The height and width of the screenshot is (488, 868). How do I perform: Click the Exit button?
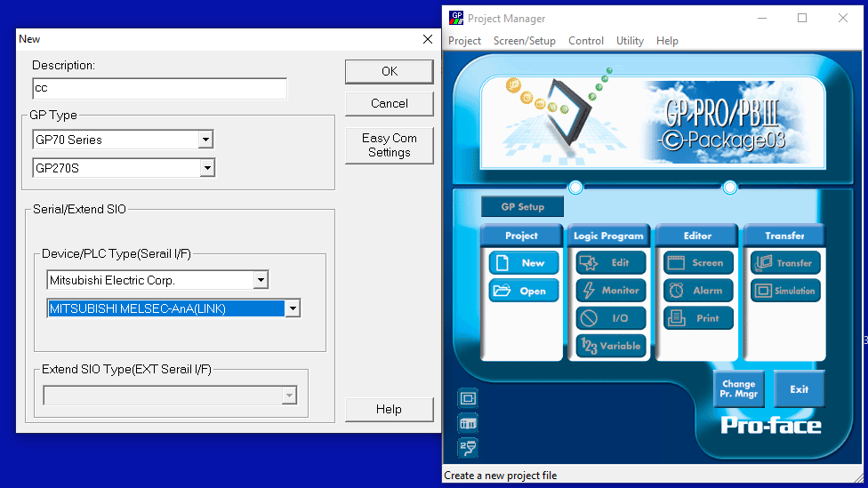tap(799, 389)
